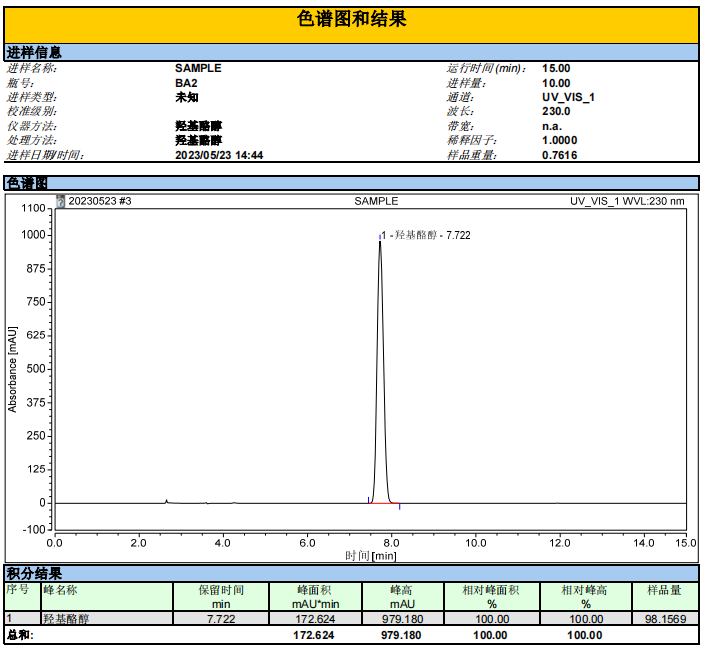Select the 色谱图 section header
This screenshot has height=651, width=704.
(x=27, y=183)
